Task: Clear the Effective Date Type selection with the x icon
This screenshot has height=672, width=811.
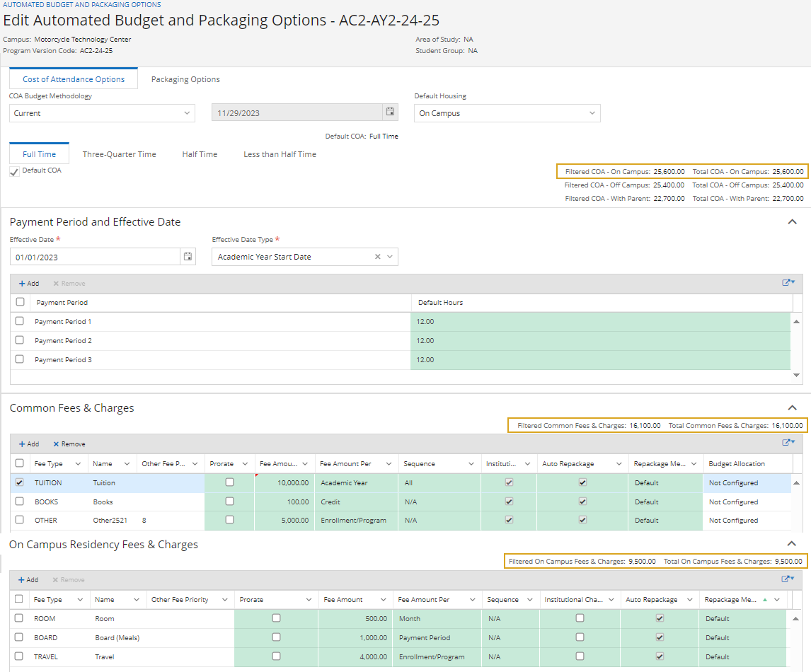Action: tap(377, 256)
